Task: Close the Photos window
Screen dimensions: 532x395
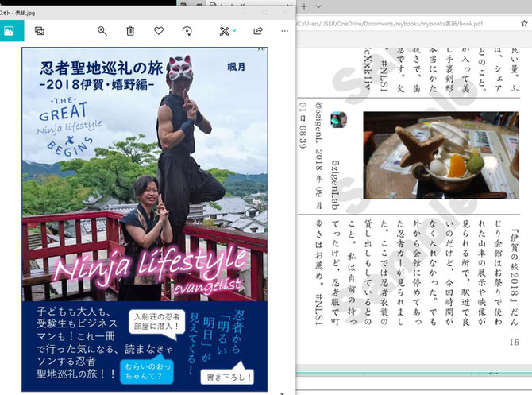Action: pos(285,13)
